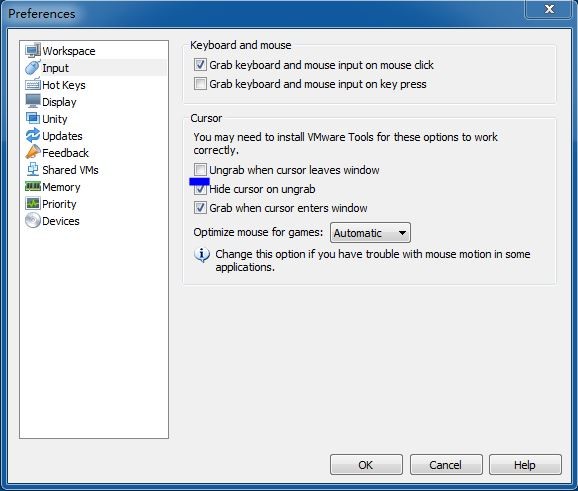Click the 'Optimize mouse for games:' label
Image resolution: width=578 pixels, height=491 pixels.
pyautogui.click(x=258, y=232)
